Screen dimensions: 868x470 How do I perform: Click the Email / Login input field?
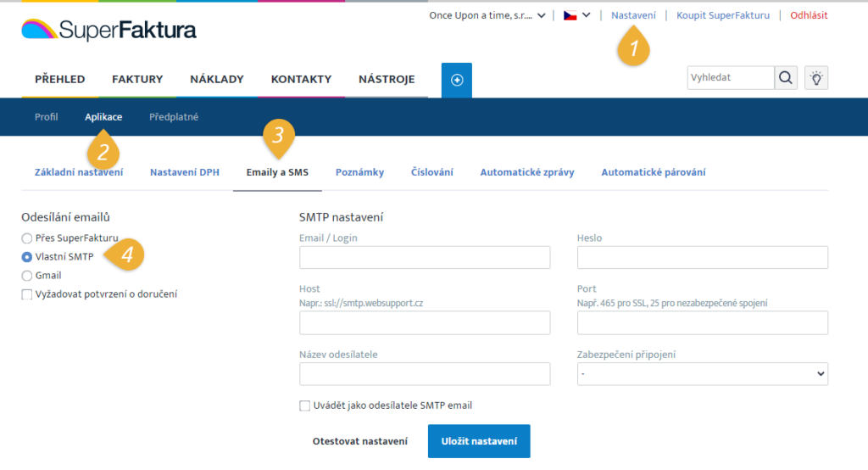pos(425,258)
